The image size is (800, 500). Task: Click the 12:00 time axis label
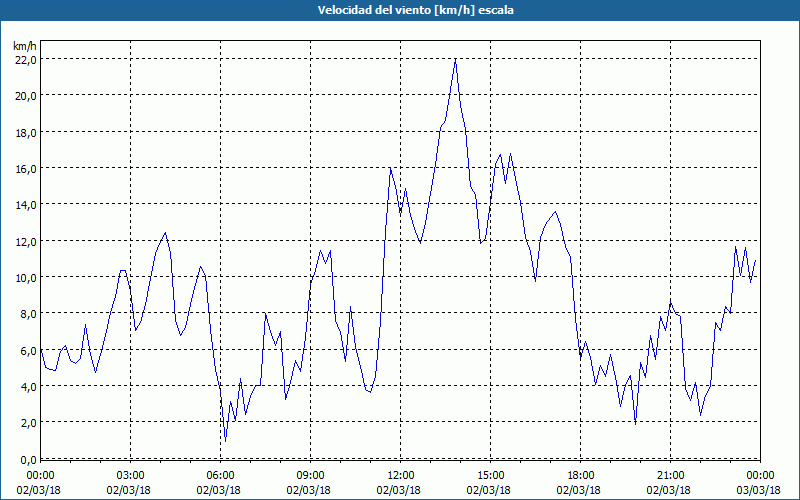click(401, 476)
